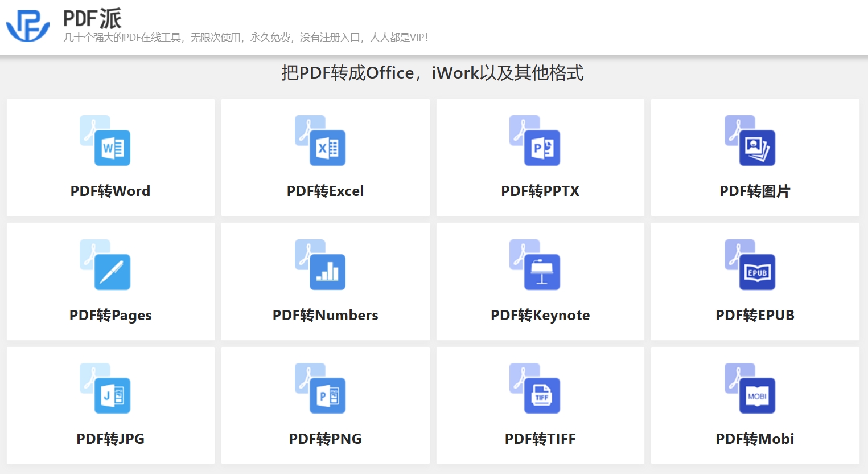Click the PDF to EPUB icon
Image resolution: width=868 pixels, height=474 pixels.
tap(750, 265)
